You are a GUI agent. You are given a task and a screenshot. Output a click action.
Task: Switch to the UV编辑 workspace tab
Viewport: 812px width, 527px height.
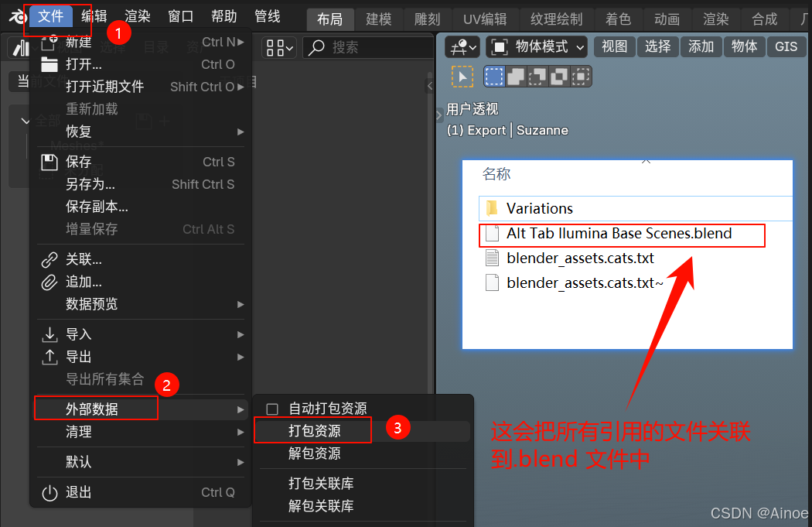tap(485, 19)
